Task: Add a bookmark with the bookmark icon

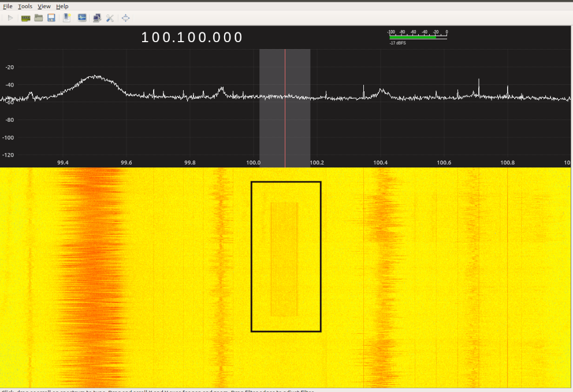Action: tap(67, 17)
